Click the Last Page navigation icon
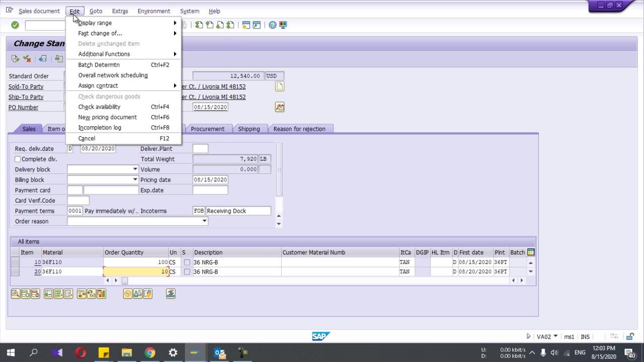 230,25
